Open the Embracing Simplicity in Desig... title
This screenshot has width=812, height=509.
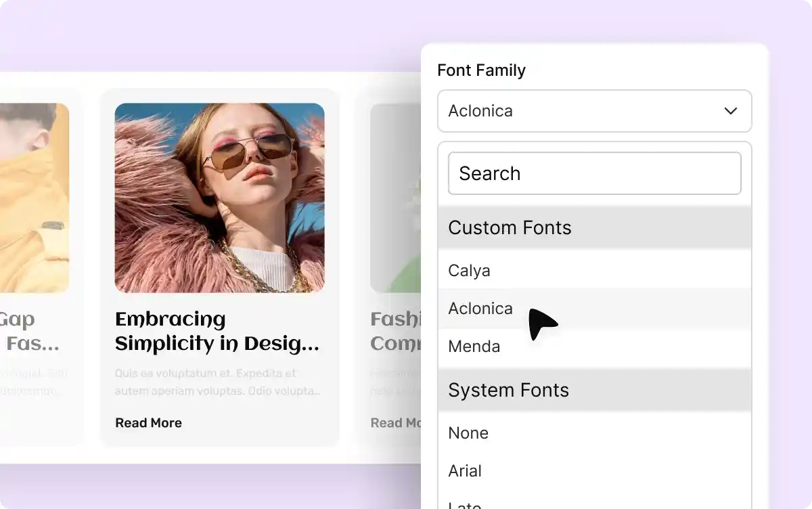click(217, 332)
